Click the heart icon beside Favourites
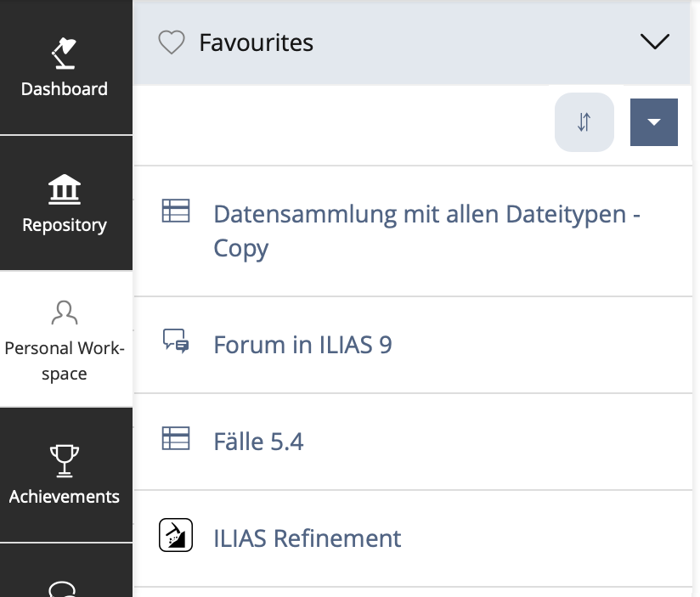This screenshot has width=700, height=597. tap(172, 42)
